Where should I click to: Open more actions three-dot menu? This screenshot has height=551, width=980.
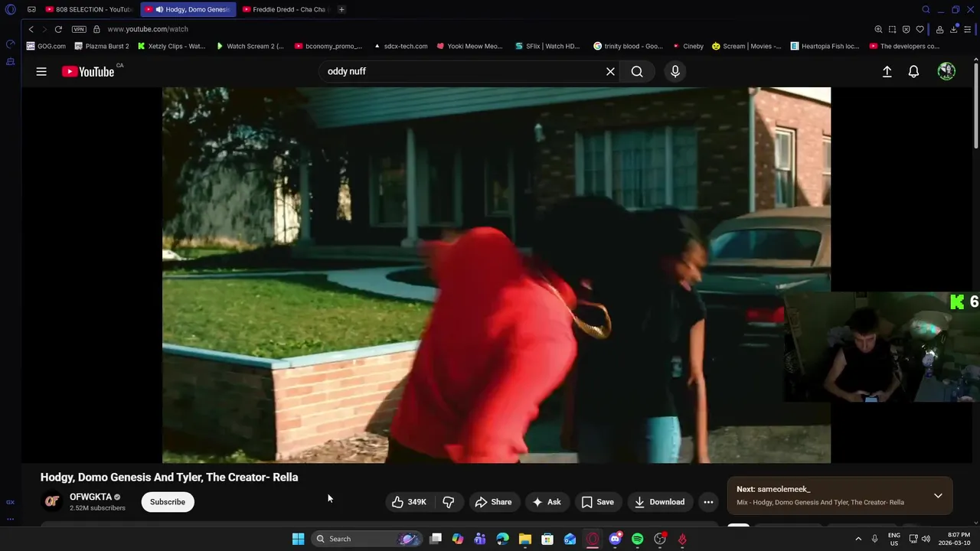point(708,502)
